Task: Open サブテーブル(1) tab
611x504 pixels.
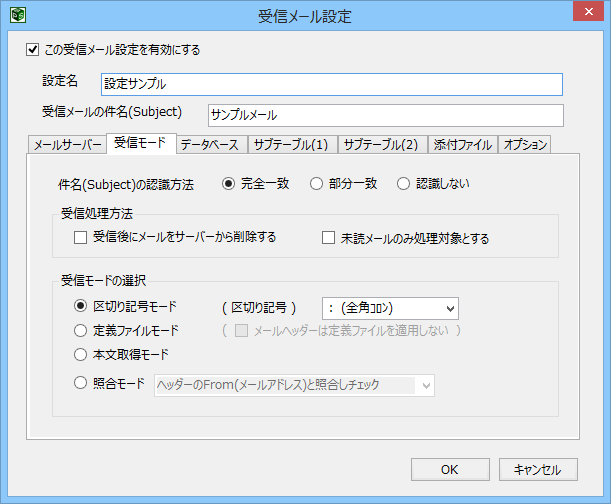Action: (290, 145)
